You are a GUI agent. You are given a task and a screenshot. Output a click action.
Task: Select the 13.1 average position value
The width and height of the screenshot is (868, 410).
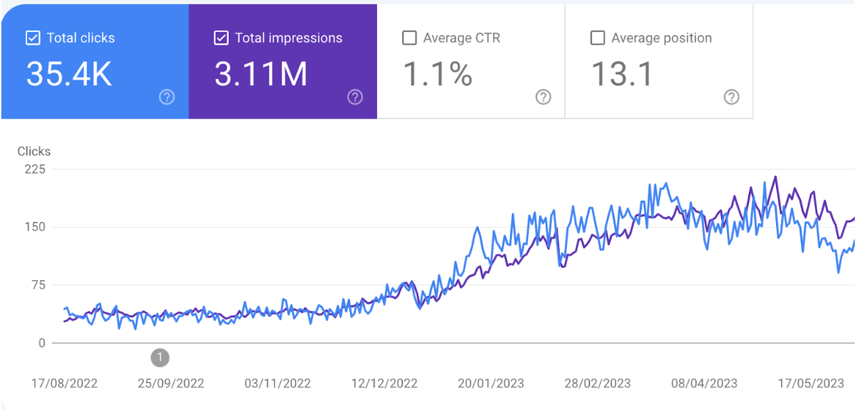tap(621, 73)
